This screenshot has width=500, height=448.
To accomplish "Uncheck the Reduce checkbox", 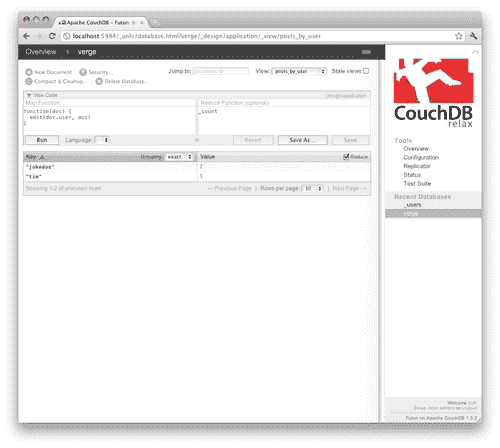I will pos(346,156).
